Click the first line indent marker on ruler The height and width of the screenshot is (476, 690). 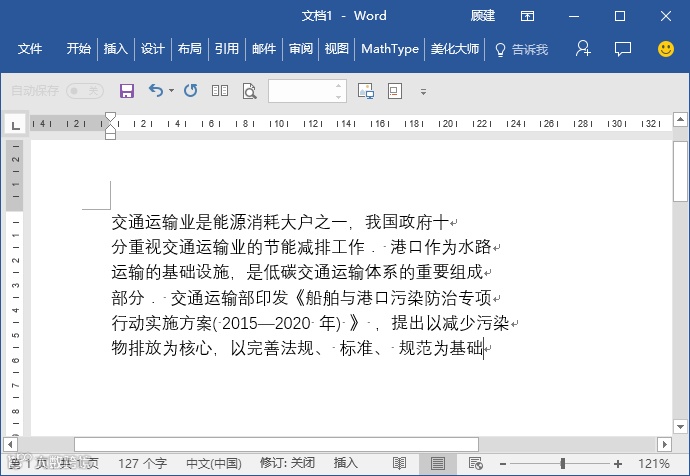[110, 117]
